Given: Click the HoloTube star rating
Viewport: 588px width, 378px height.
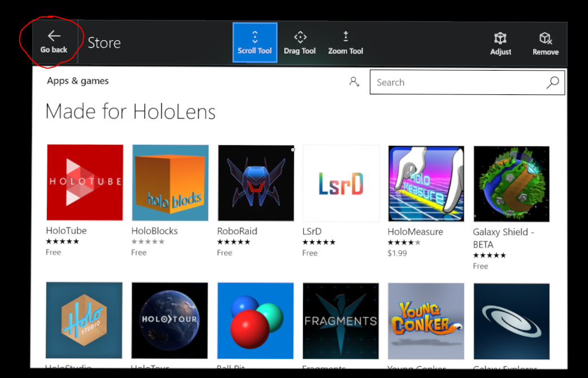Looking at the screenshot, I should (x=62, y=241).
